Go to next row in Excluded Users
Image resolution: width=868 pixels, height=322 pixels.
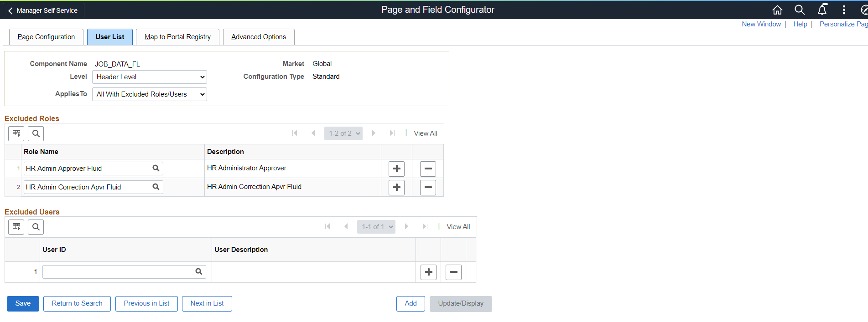(406, 226)
